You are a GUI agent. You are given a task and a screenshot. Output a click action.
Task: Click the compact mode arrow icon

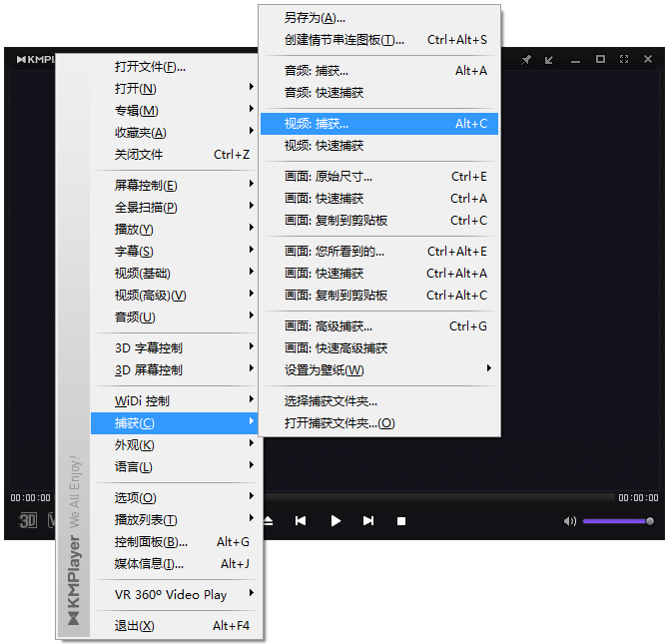coord(549,60)
